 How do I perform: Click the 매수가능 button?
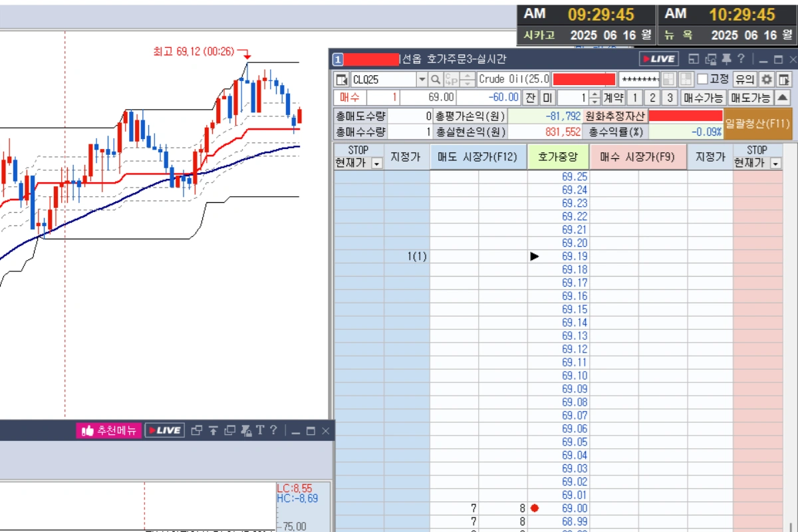[703, 98]
